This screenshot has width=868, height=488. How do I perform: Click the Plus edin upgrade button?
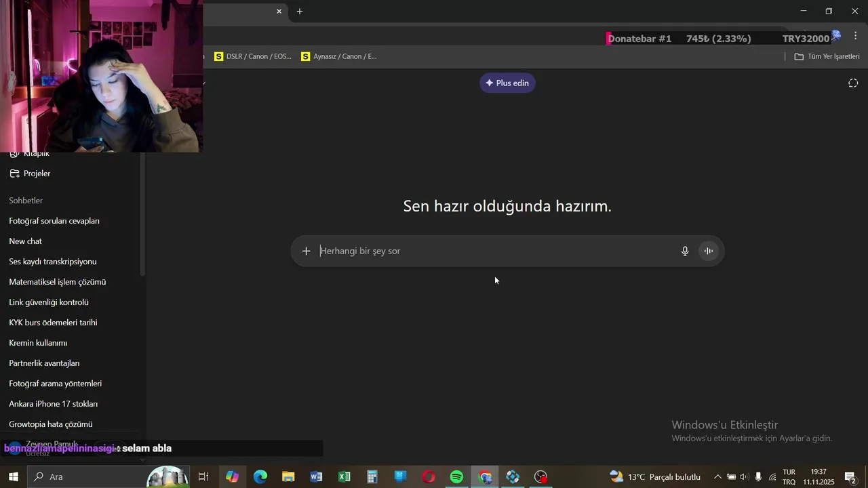(507, 83)
